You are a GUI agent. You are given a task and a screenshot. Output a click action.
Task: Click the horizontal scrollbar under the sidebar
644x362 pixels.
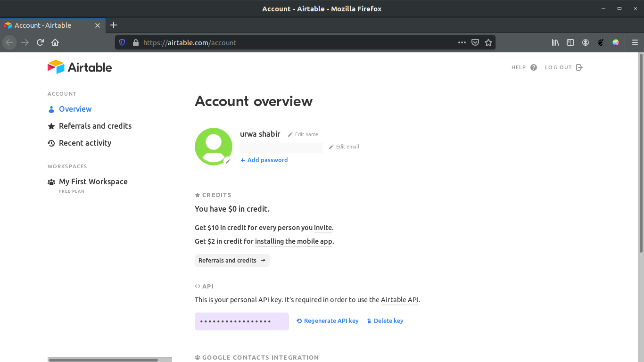(103, 360)
